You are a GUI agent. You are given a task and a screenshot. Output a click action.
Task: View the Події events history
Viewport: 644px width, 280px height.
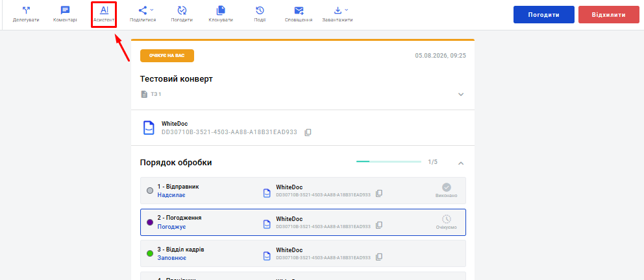[260, 14]
